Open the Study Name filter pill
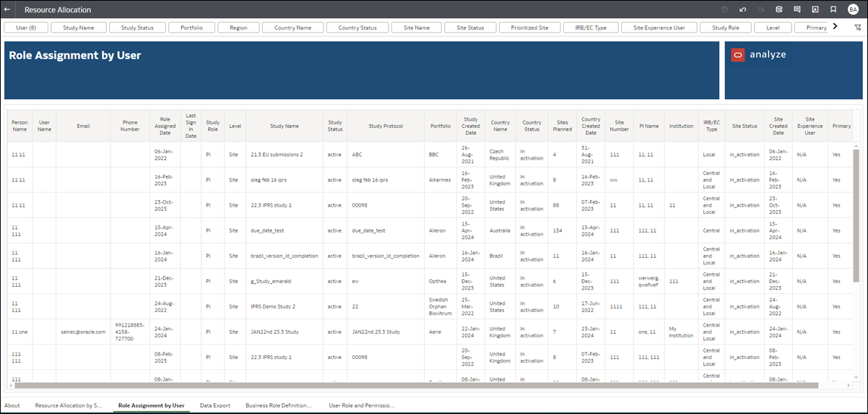 pyautogui.click(x=79, y=27)
